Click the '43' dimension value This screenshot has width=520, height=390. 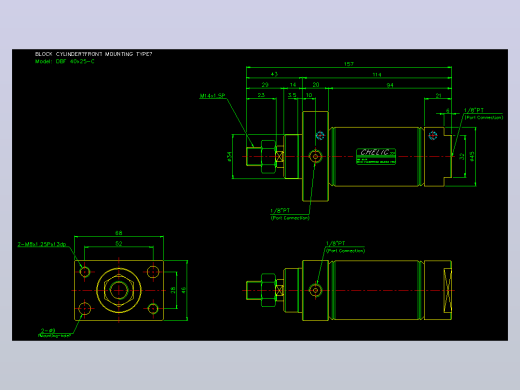pyautogui.click(x=274, y=74)
